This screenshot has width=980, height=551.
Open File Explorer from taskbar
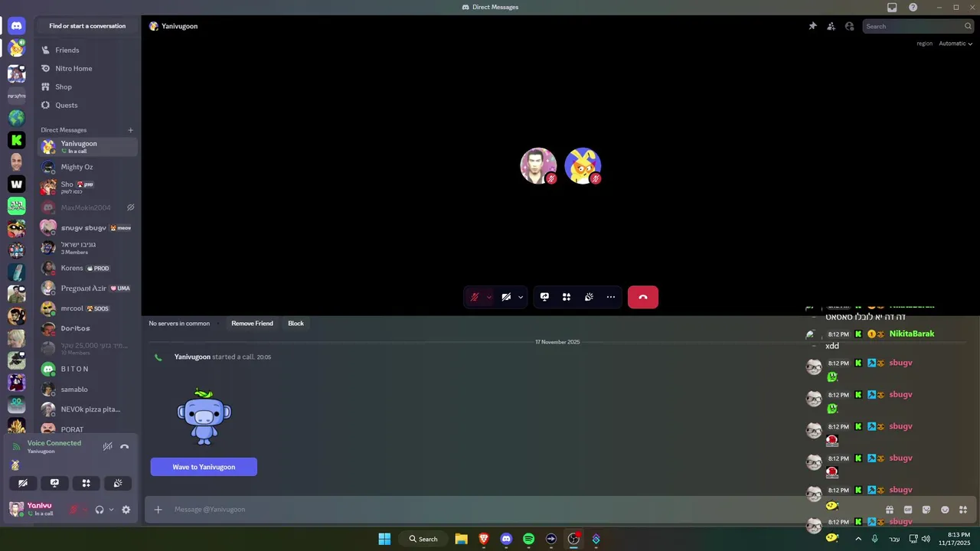pyautogui.click(x=461, y=539)
